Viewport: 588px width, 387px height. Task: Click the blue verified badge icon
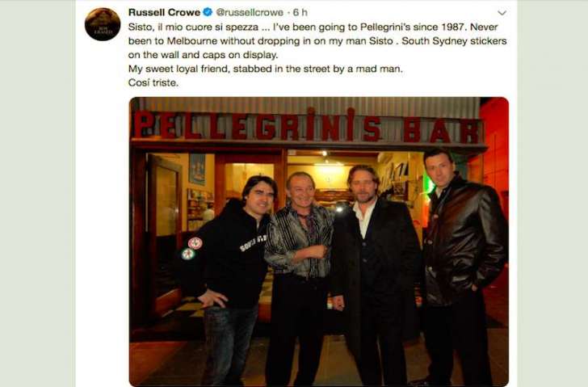click(x=208, y=12)
